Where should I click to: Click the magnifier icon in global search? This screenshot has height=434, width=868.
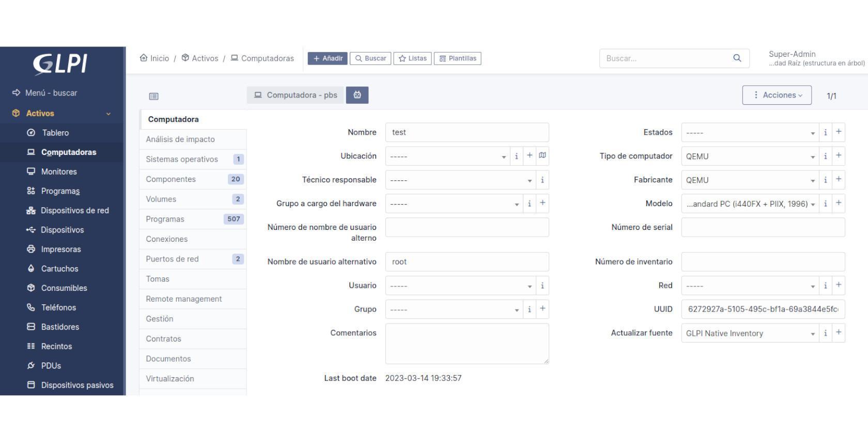(x=737, y=58)
